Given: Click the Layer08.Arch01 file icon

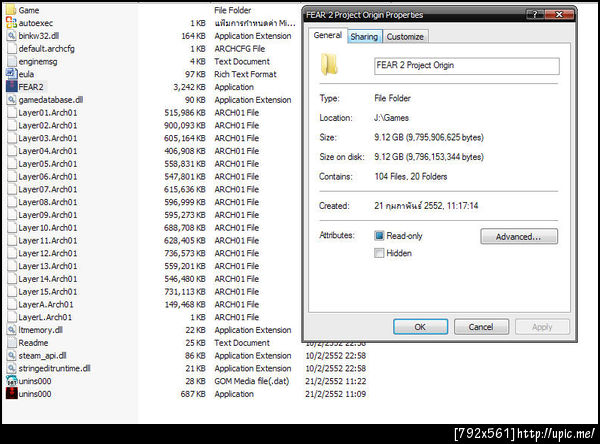Looking at the screenshot, I should 11,202.
